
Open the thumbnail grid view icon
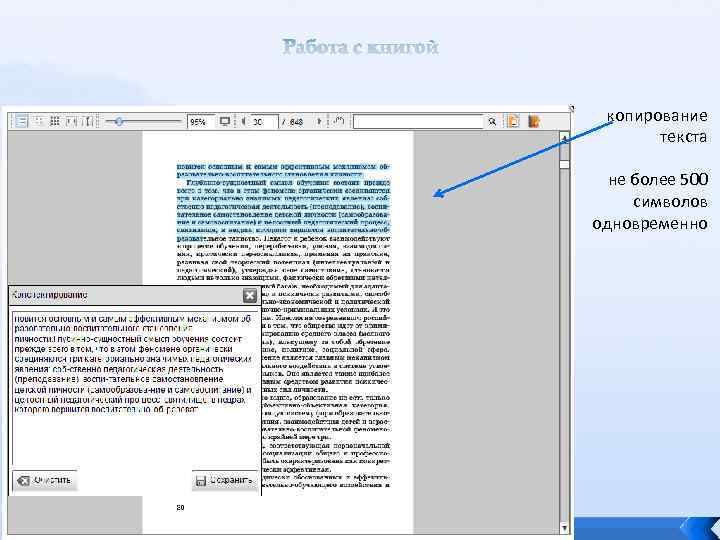(55, 121)
